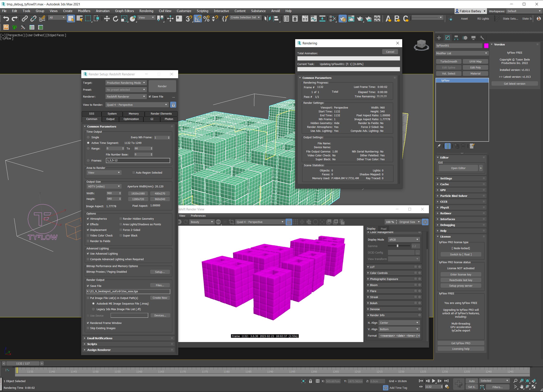Image resolution: width=543 pixels, height=392 pixels.
Task: Toggle the Angle Snap tool
Action: [x=198, y=19]
